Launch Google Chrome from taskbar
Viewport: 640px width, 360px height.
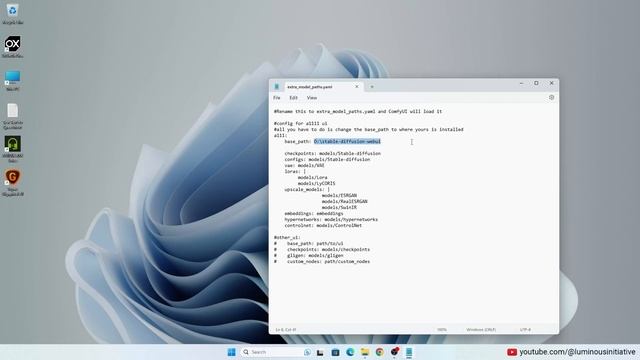pyautogui.click(x=380, y=352)
